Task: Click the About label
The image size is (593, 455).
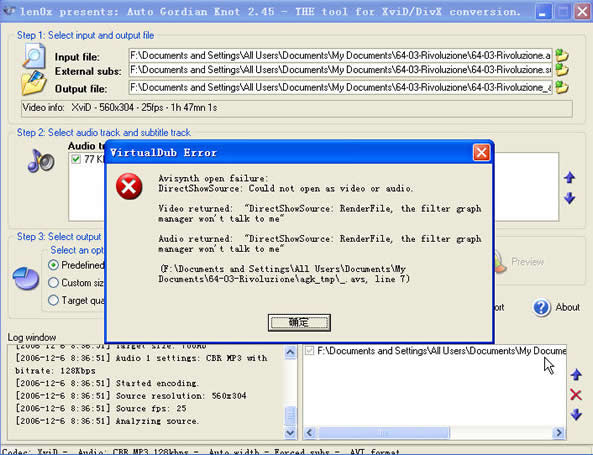Action: click(567, 307)
